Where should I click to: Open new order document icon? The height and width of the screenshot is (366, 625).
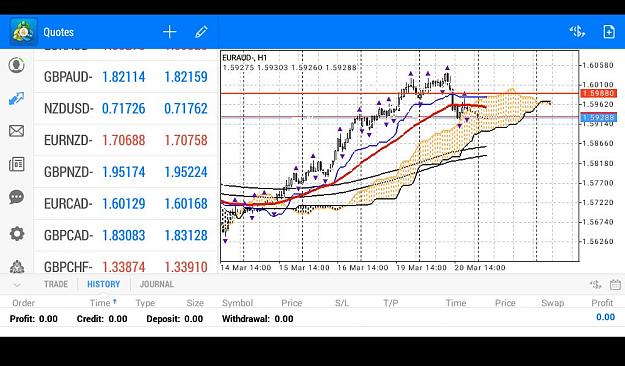(609, 32)
